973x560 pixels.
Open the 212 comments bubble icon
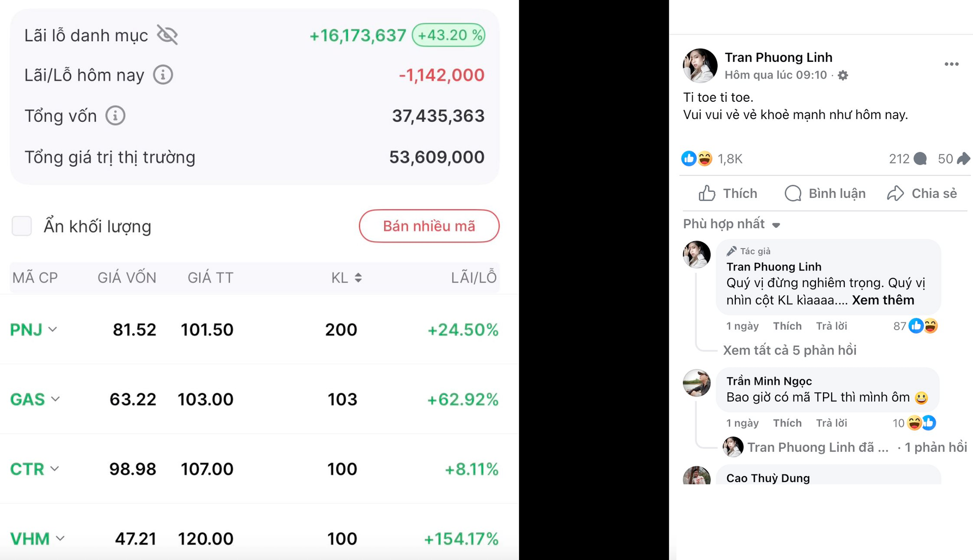pos(921,158)
